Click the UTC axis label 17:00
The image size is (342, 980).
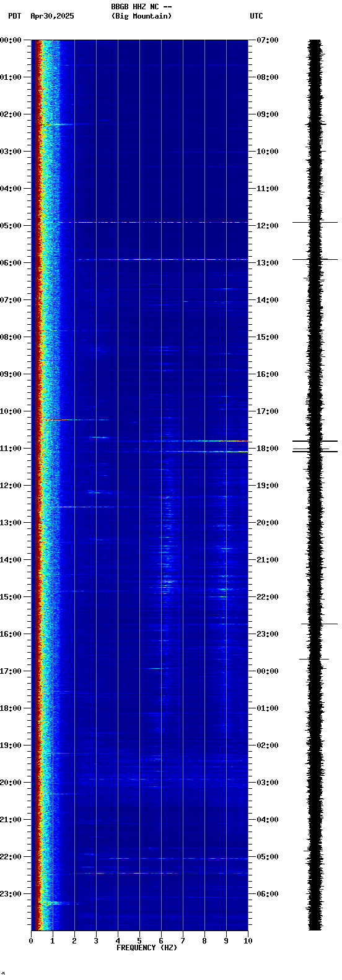pos(268,411)
